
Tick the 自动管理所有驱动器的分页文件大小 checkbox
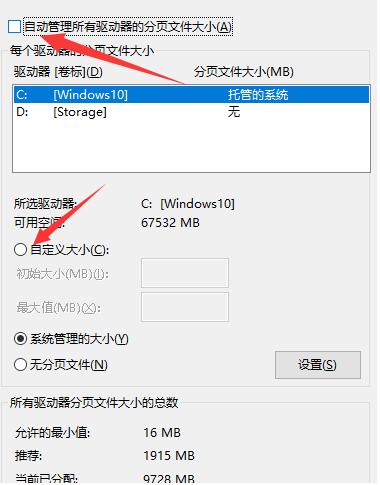pyautogui.click(x=14, y=27)
